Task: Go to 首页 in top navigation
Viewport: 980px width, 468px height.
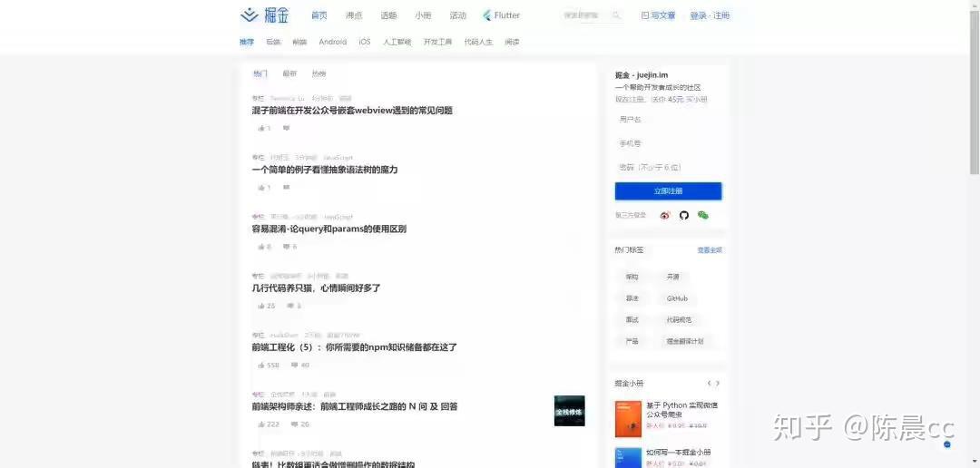Action: pos(318,15)
